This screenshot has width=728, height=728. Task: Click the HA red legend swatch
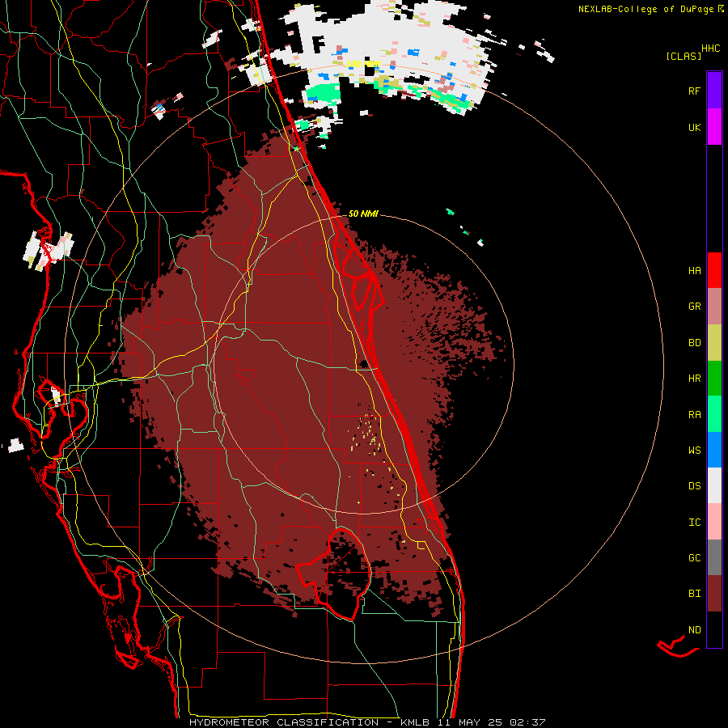click(x=714, y=270)
